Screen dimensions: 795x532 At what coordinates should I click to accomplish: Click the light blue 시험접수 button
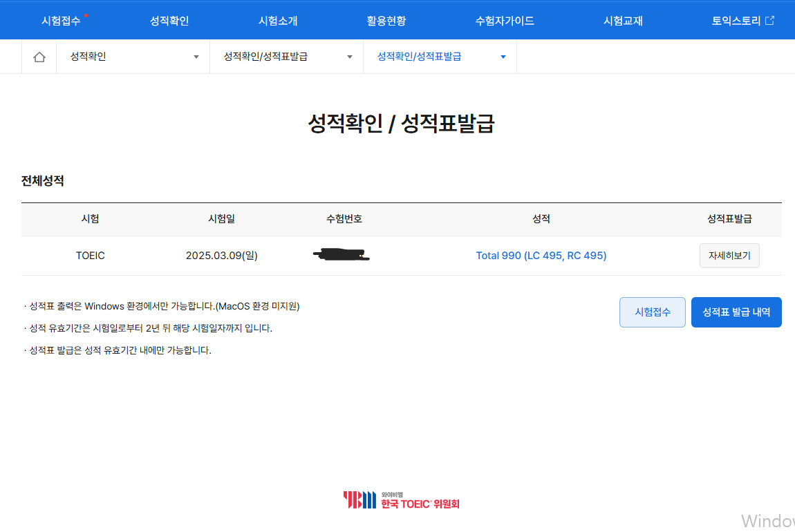pyautogui.click(x=653, y=312)
